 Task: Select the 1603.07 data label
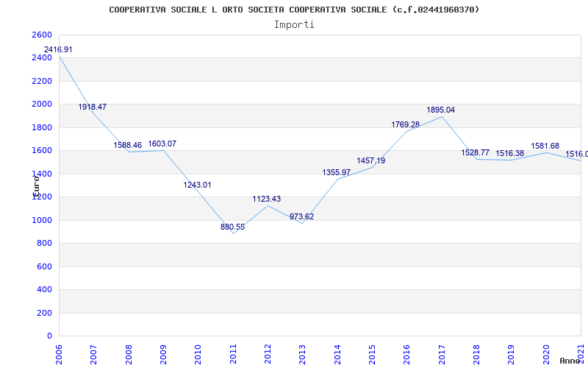162,144
